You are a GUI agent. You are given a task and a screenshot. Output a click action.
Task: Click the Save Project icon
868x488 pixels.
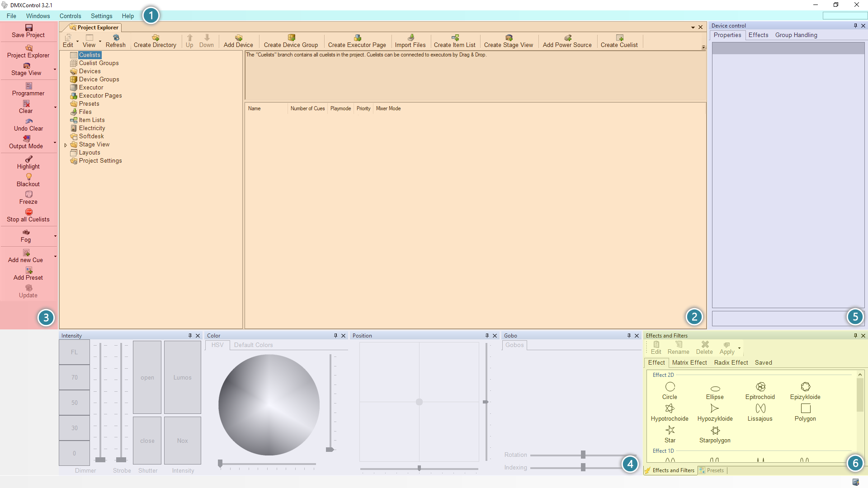(x=28, y=28)
